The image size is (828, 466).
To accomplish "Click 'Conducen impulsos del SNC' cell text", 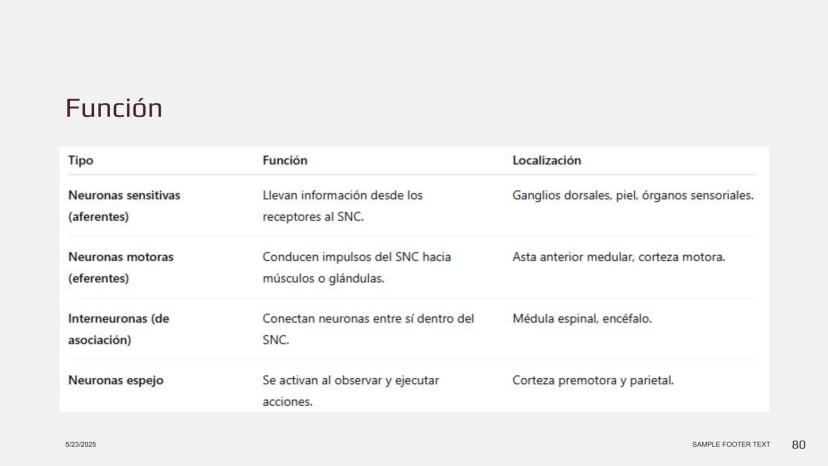I will point(356,257).
